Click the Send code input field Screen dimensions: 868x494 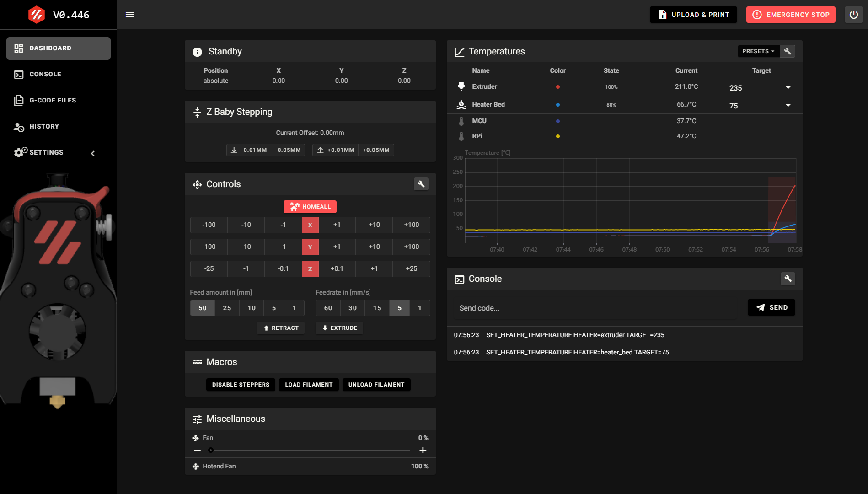(595, 308)
